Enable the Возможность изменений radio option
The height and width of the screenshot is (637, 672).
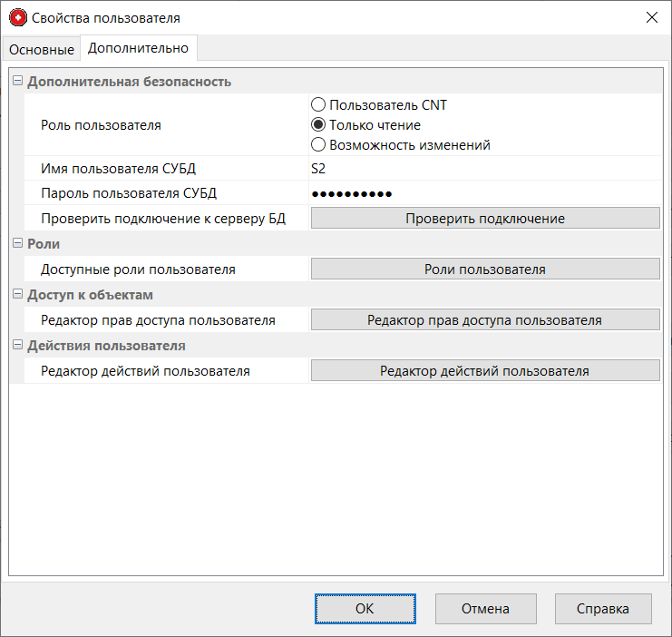coord(318,145)
